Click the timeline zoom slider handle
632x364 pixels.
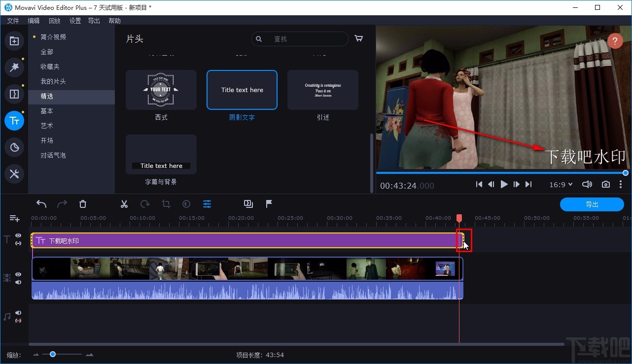[53, 354]
